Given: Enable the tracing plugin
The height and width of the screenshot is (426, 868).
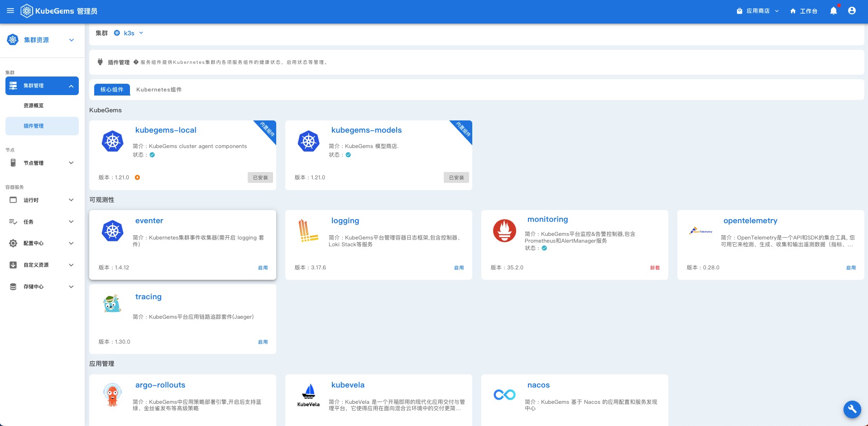Looking at the screenshot, I should point(263,342).
